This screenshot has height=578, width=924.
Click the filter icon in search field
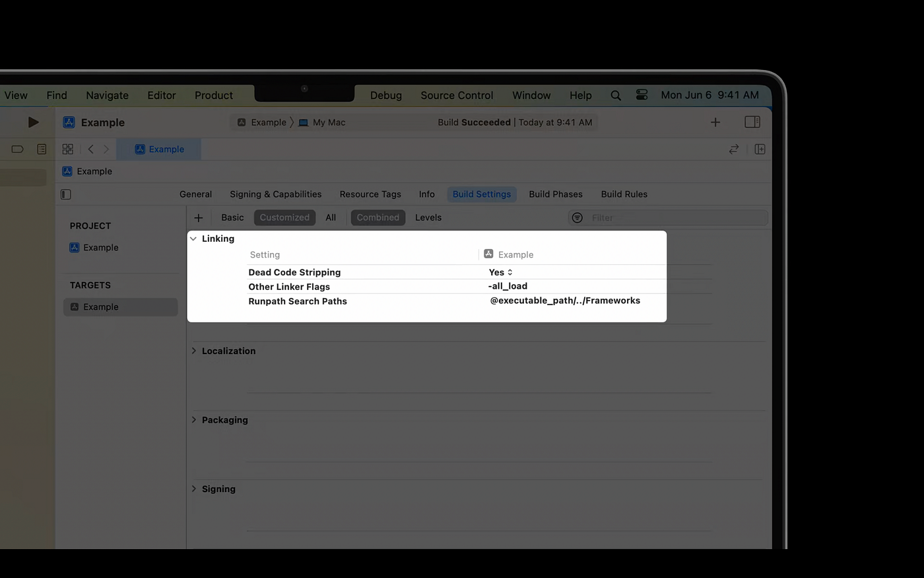click(577, 217)
